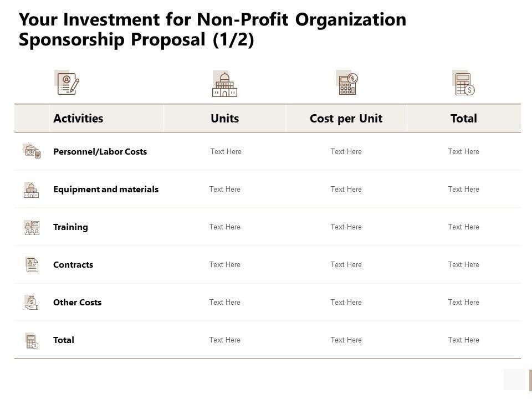The height and width of the screenshot is (399, 532).
Task: Click the Cost per Unit placeholder for Training
Action: [346, 227]
